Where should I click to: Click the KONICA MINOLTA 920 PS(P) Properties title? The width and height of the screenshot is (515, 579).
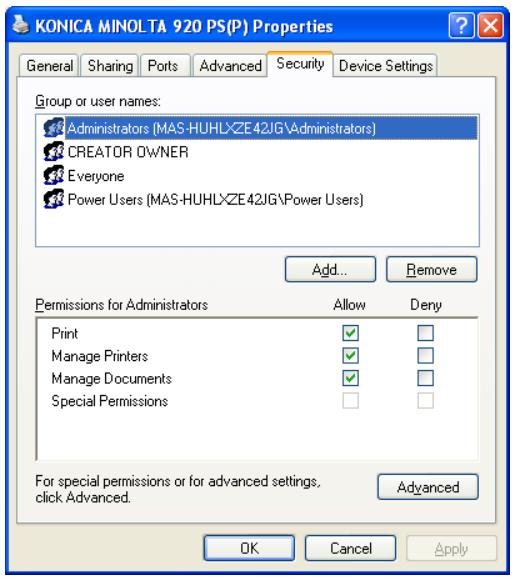184,26
